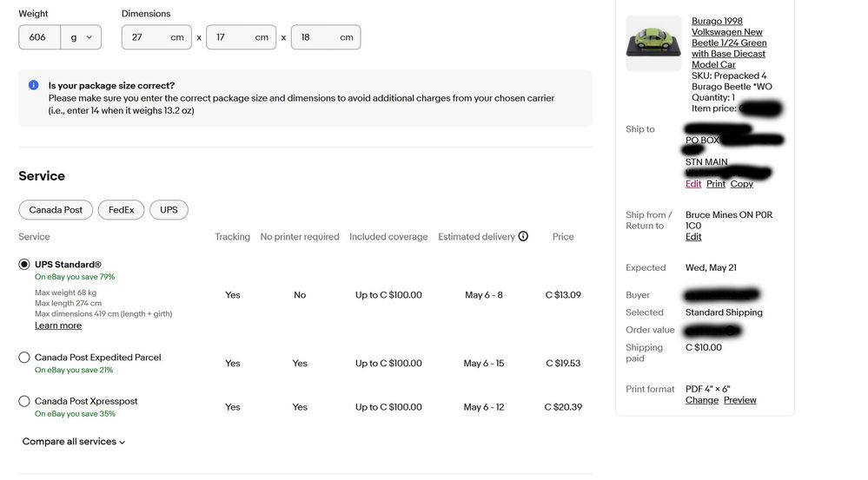
Task: Click SKU: Prepacked 4 text
Action: (x=729, y=76)
